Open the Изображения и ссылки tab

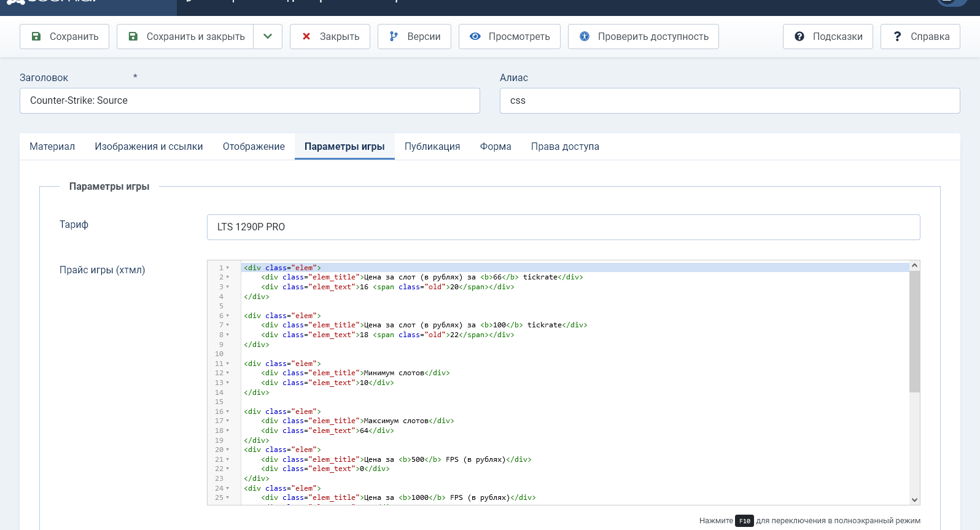pyautogui.click(x=149, y=146)
